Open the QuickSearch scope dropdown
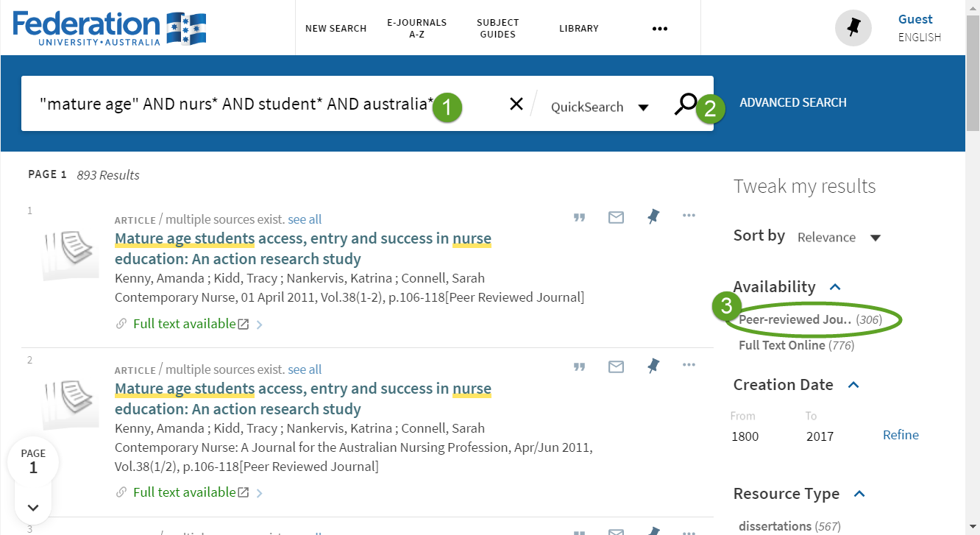Viewport: 980px width, 535px height. (x=600, y=107)
